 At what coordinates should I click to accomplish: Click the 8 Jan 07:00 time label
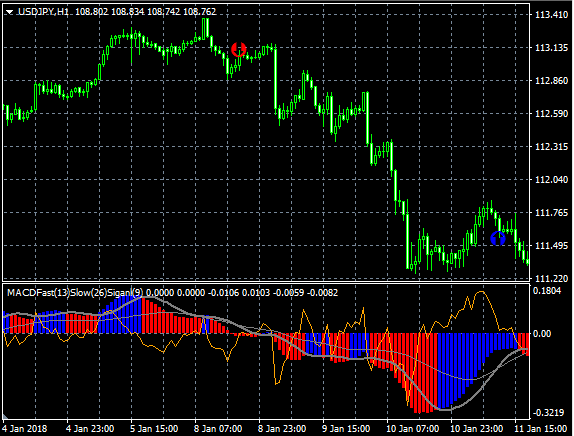[218, 428]
